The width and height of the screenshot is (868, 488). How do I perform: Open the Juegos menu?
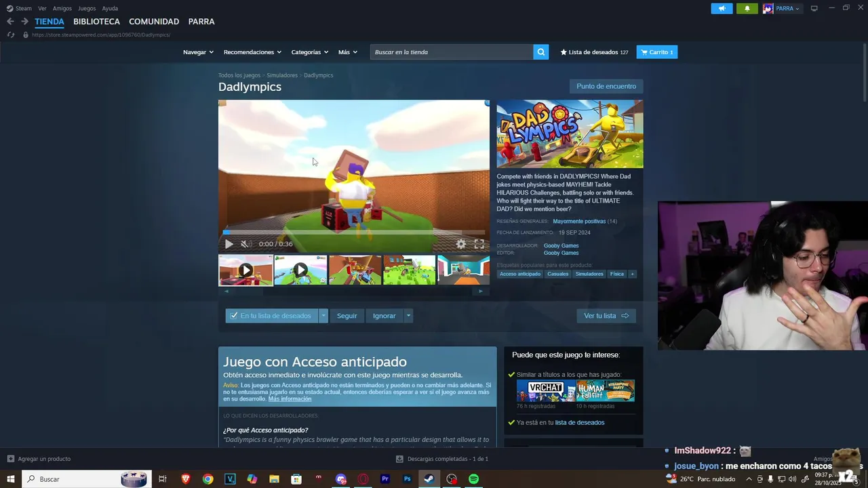(x=87, y=8)
